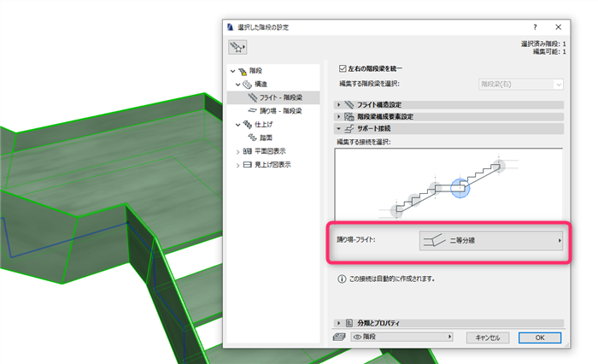
Task: Open the 階段梁(右) dropdown
Action: [x=520, y=85]
